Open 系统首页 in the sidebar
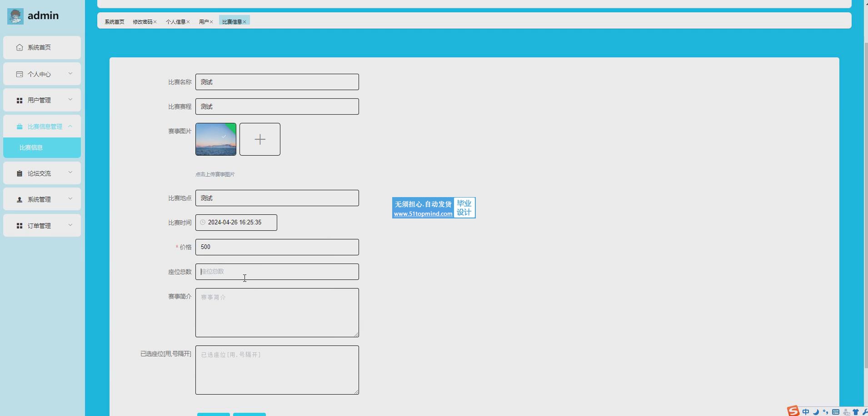 coord(42,47)
